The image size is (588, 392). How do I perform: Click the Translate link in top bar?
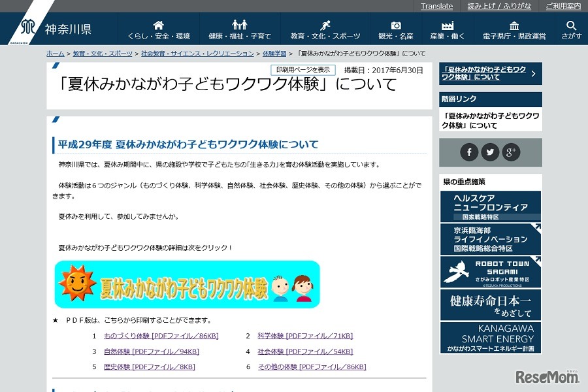(x=436, y=6)
